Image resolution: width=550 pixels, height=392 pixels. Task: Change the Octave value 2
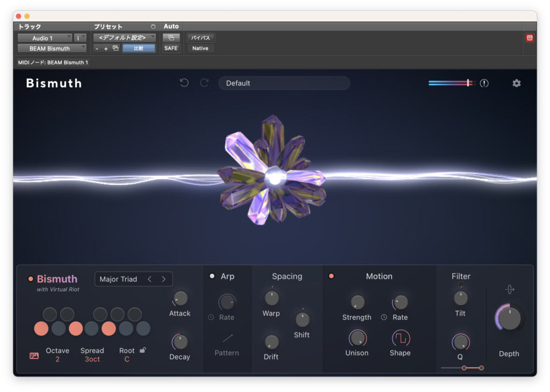[x=57, y=359]
